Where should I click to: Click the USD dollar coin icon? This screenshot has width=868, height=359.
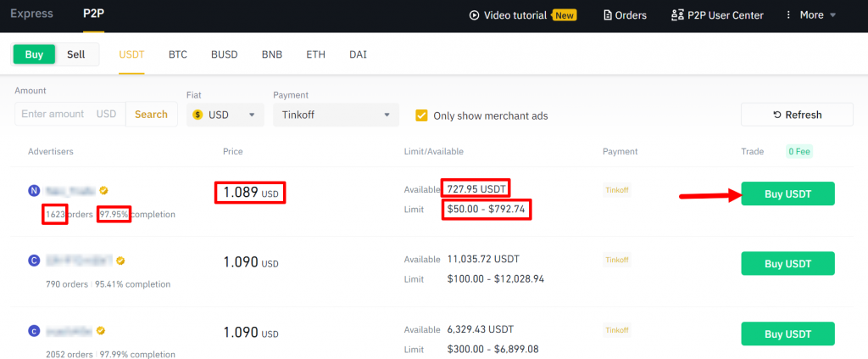click(x=198, y=115)
